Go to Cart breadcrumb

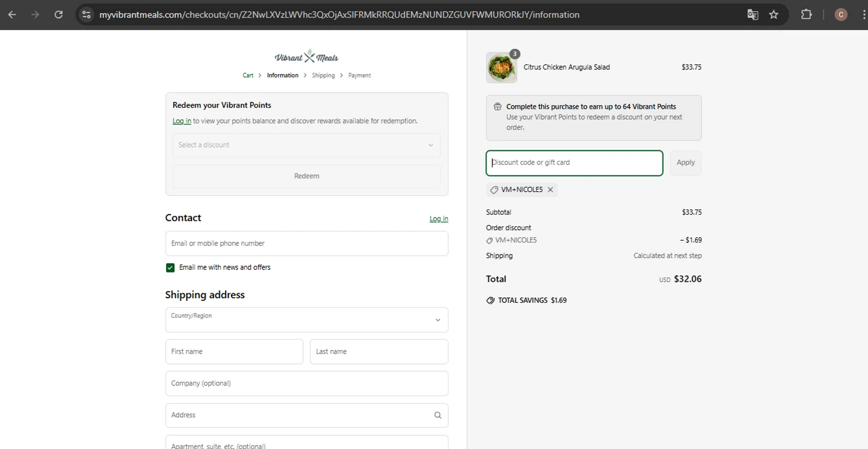(x=248, y=75)
